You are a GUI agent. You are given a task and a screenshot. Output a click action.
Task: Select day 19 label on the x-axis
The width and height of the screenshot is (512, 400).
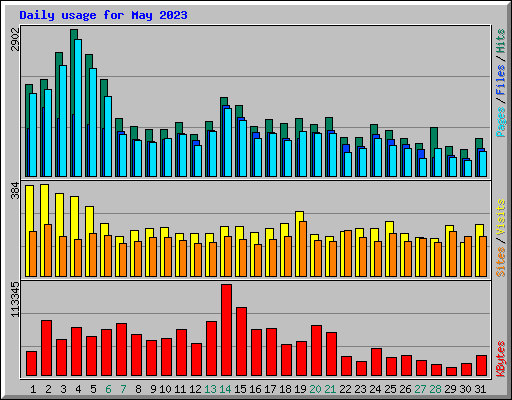point(300,389)
